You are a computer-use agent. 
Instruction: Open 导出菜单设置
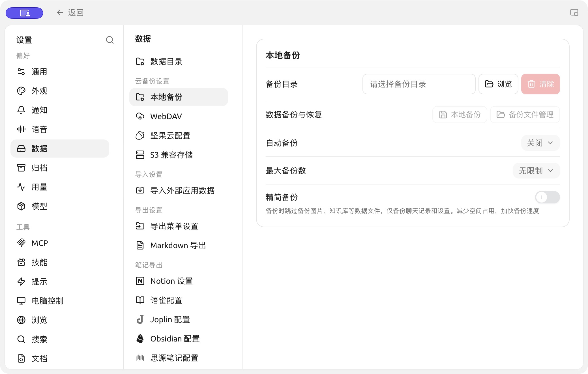click(x=179, y=226)
